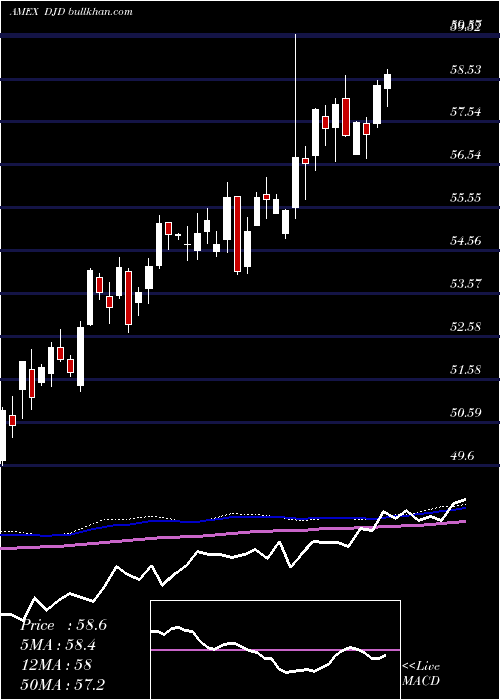Image resolution: width=500 pixels, height=700 pixels.
Task: Click the 58.53 price axis label
Action: [x=466, y=69]
